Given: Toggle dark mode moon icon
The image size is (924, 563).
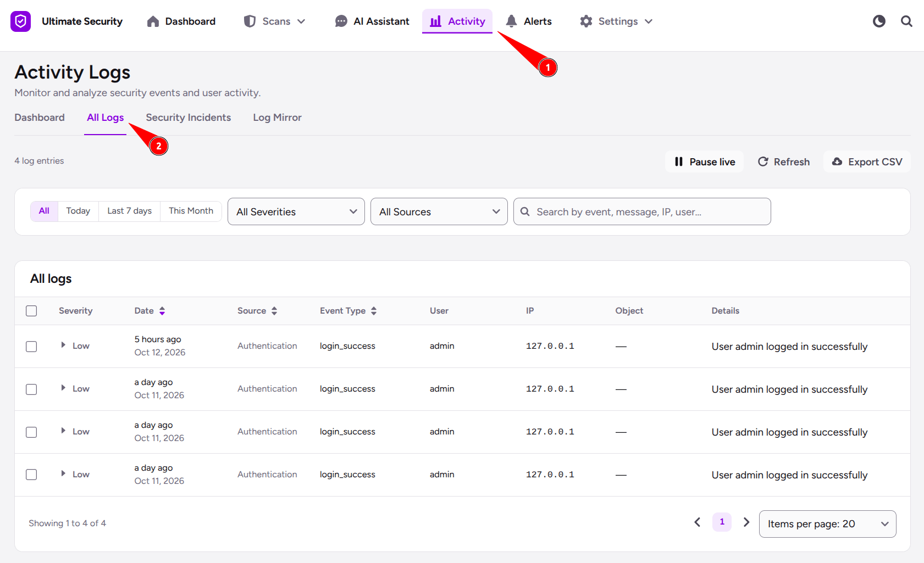Looking at the screenshot, I should (x=879, y=21).
